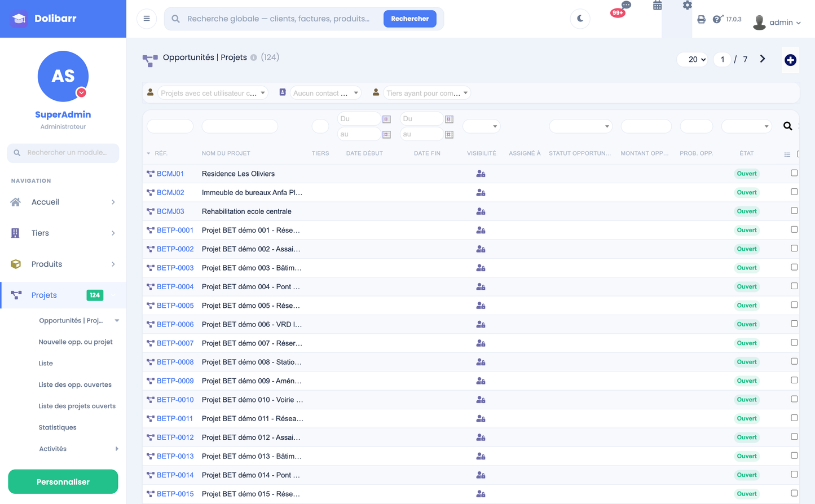Select the BETP-0010 row checkbox
Screen dimensions: 815x504
point(794,399)
